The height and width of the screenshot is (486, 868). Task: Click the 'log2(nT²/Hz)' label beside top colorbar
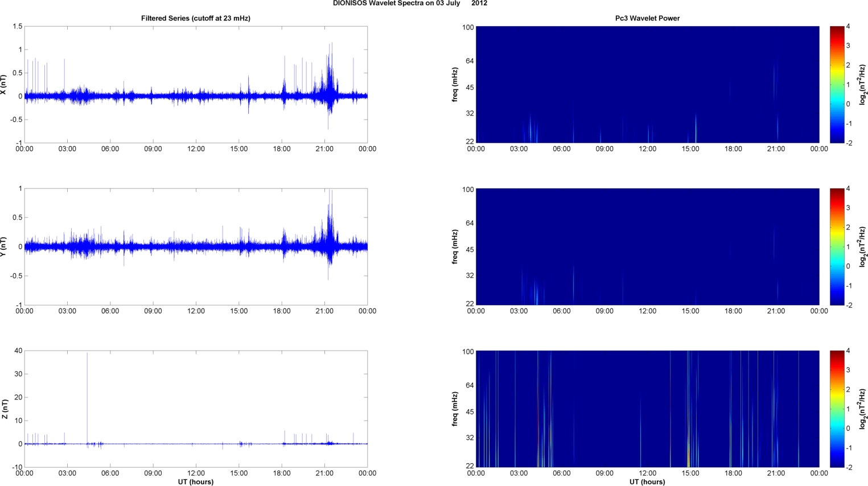click(863, 85)
